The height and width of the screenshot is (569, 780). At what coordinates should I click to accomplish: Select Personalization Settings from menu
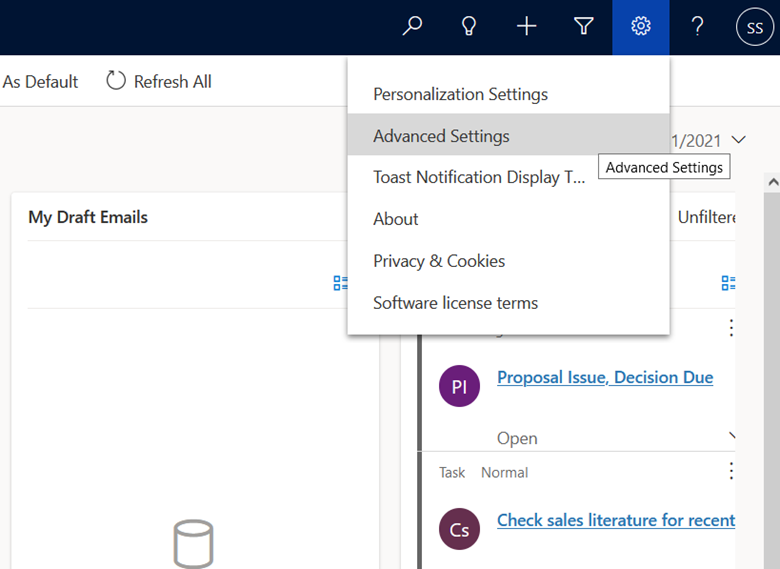tap(460, 94)
